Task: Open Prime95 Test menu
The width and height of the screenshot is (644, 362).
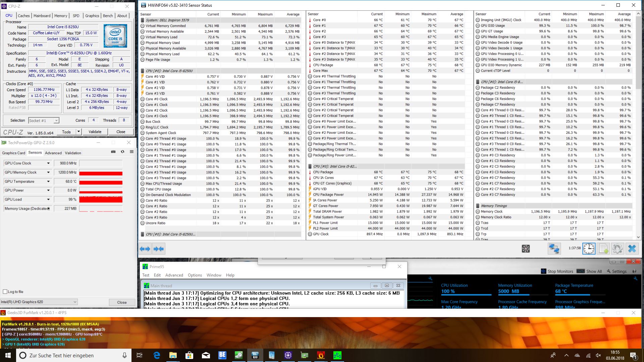Action: [146, 275]
